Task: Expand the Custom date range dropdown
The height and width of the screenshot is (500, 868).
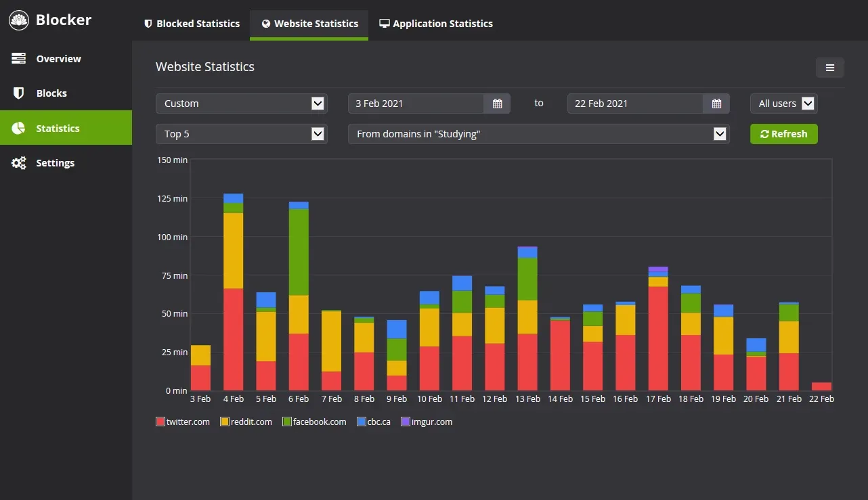Action: (241, 104)
